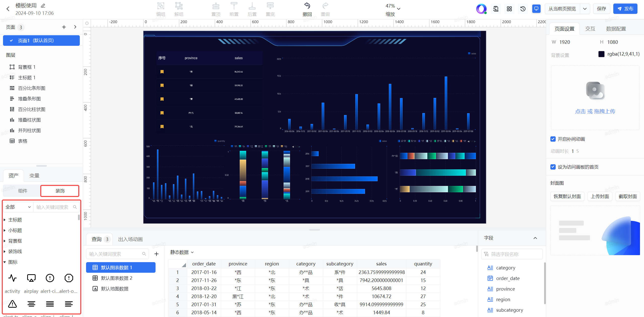The width and height of the screenshot is (644, 317).
Task: Click the query keyword search input
Action: (x=117, y=254)
